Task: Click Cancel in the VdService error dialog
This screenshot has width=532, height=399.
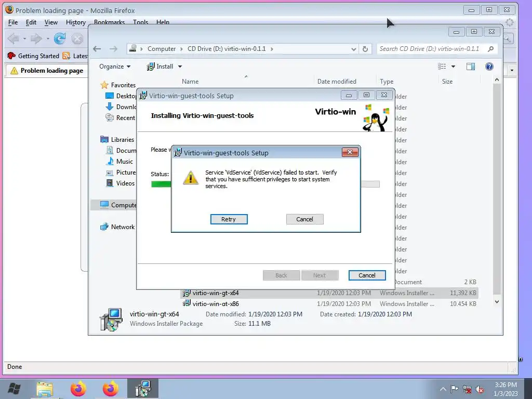Action: click(x=304, y=219)
